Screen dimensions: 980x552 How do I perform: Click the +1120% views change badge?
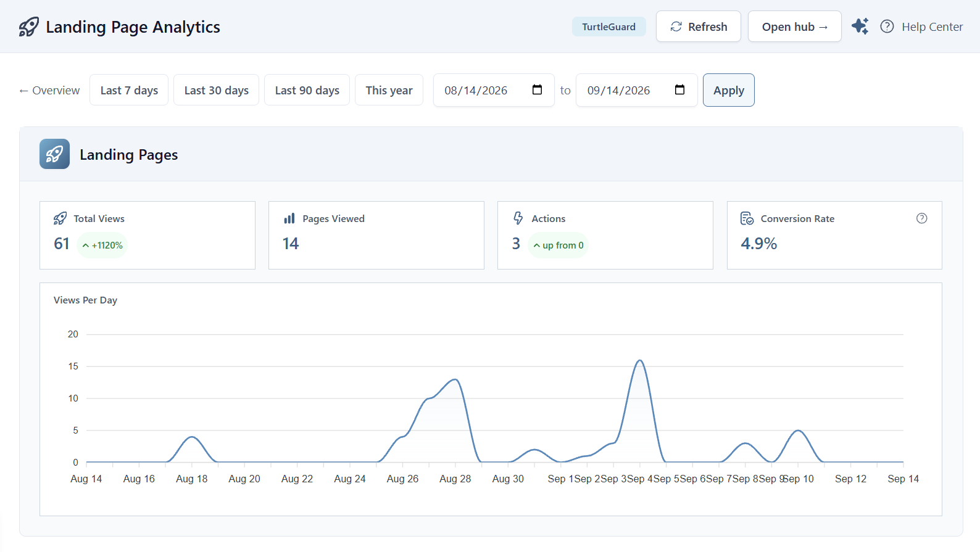click(x=102, y=245)
